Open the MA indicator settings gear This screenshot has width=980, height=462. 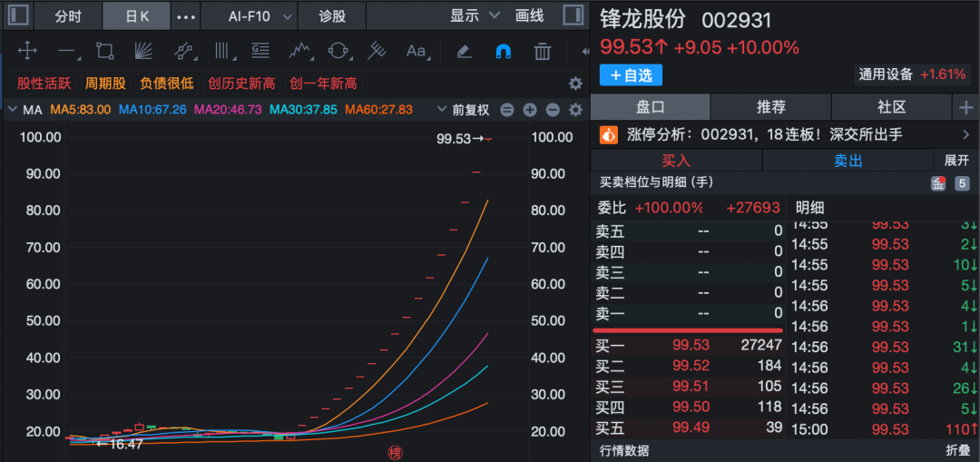[x=574, y=110]
